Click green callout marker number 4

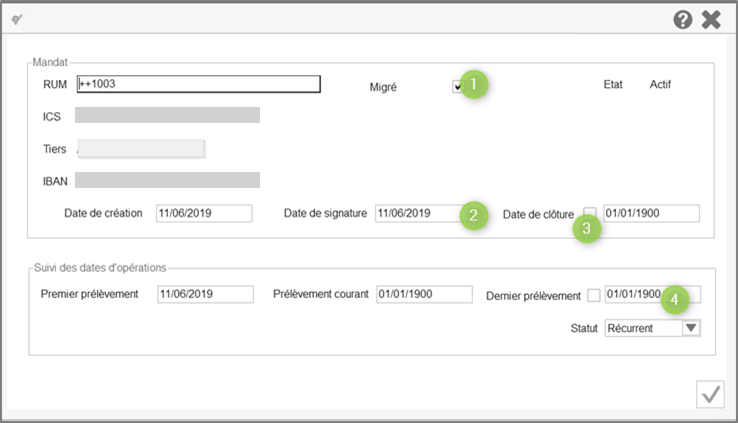677,297
